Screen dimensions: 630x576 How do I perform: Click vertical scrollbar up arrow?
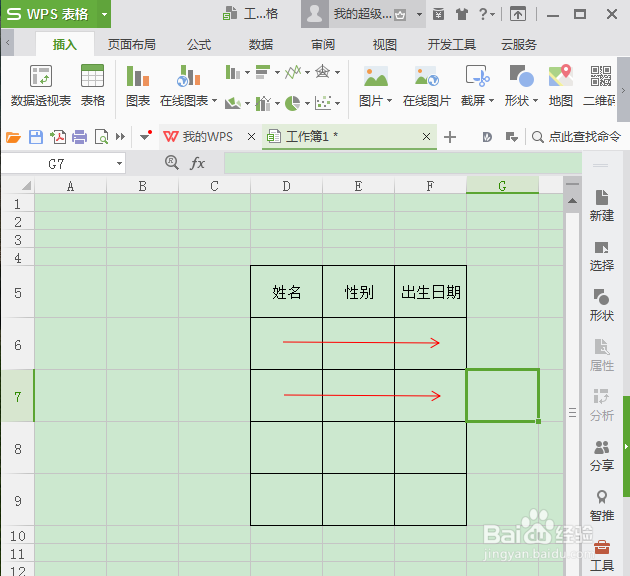click(x=573, y=201)
